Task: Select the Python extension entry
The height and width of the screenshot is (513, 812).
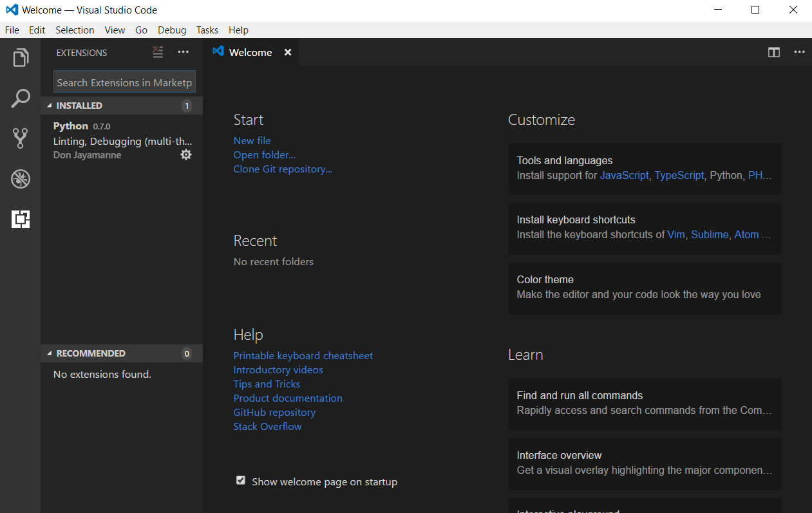Action: 122,140
